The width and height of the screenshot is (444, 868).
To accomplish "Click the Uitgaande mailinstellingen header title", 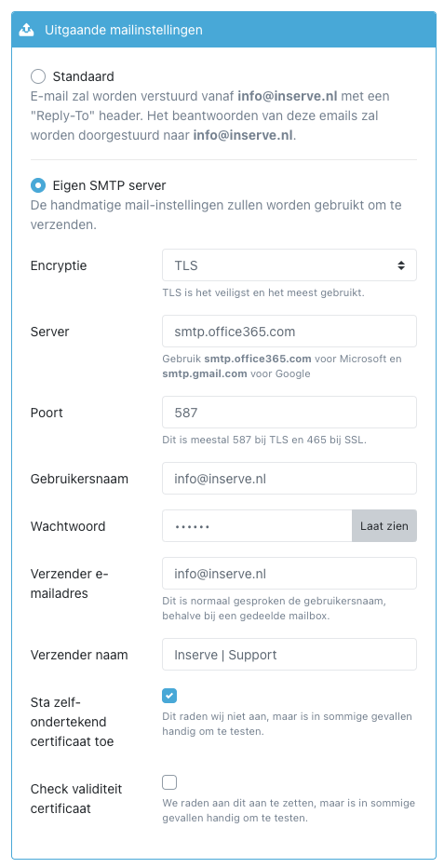I will [123, 30].
